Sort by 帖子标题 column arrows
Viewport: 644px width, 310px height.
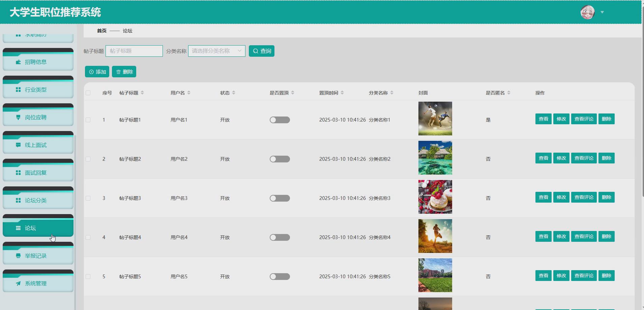point(142,93)
